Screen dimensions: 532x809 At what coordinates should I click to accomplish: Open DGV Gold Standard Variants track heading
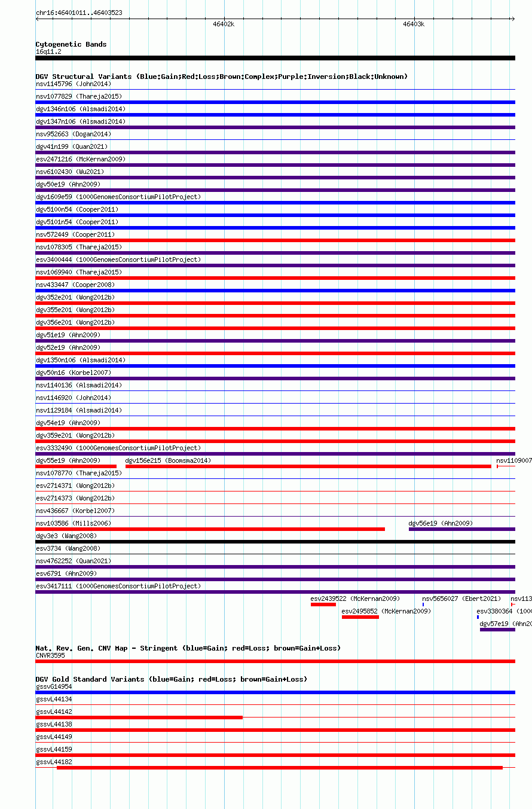click(172, 679)
